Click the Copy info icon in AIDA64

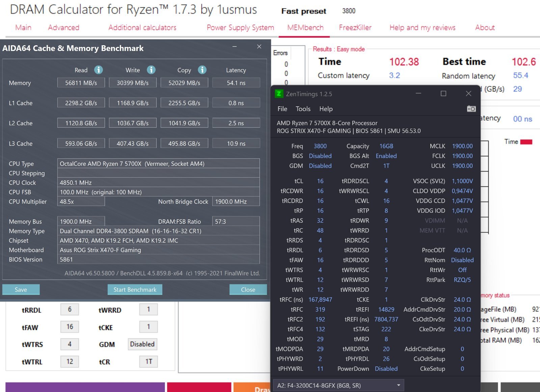(x=202, y=70)
